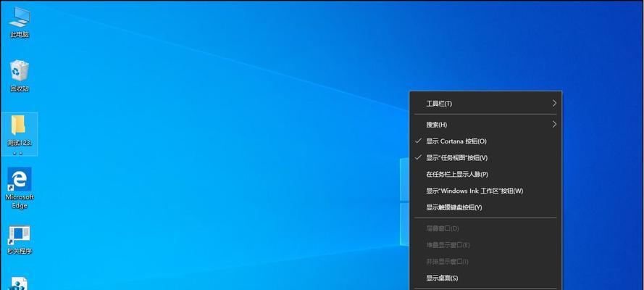Click the Microsoft Edge icon label text
The width and height of the screenshot is (644, 290).
coord(20,202)
